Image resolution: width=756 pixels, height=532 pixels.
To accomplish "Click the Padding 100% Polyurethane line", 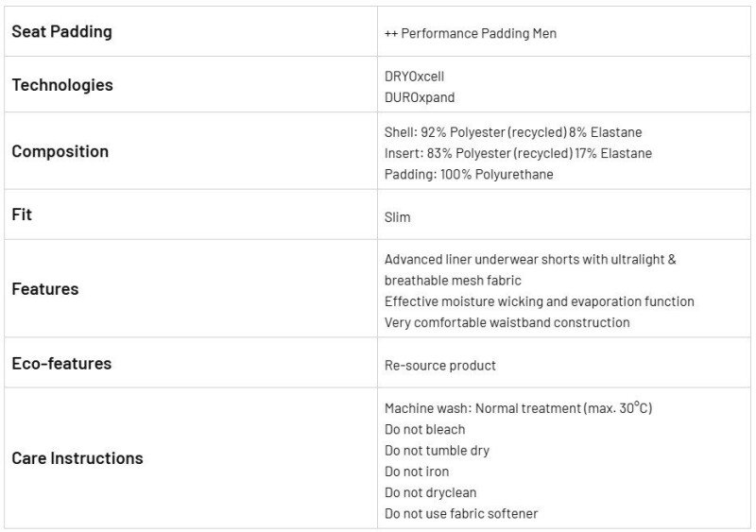I will 469,174.
